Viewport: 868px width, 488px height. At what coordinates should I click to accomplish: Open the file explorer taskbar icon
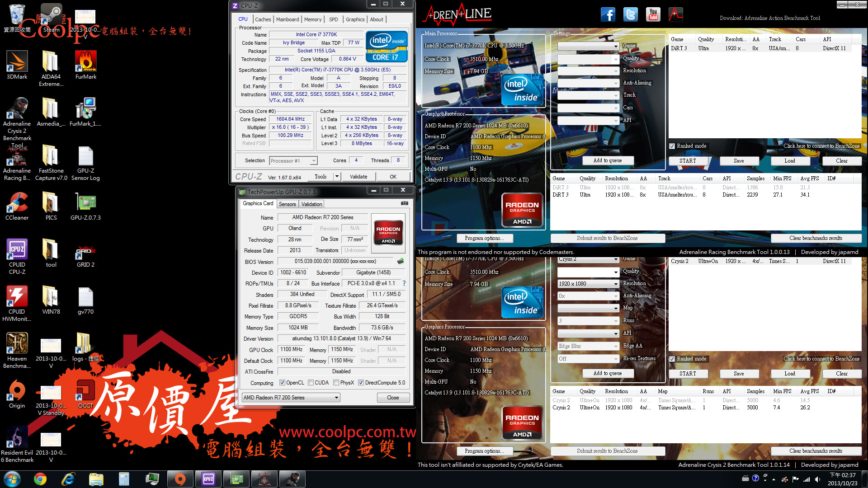[x=96, y=479]
